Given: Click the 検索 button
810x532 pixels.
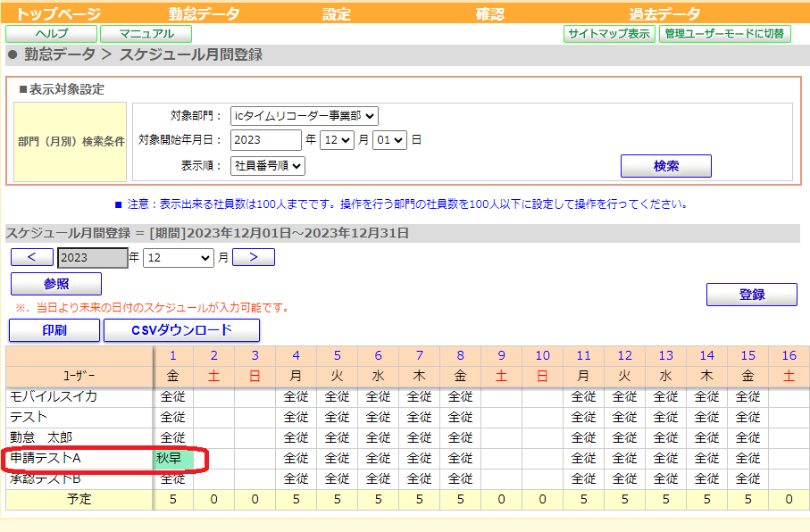Looking at the screenshot, I should pyautogui.click(x=666, y=166).
